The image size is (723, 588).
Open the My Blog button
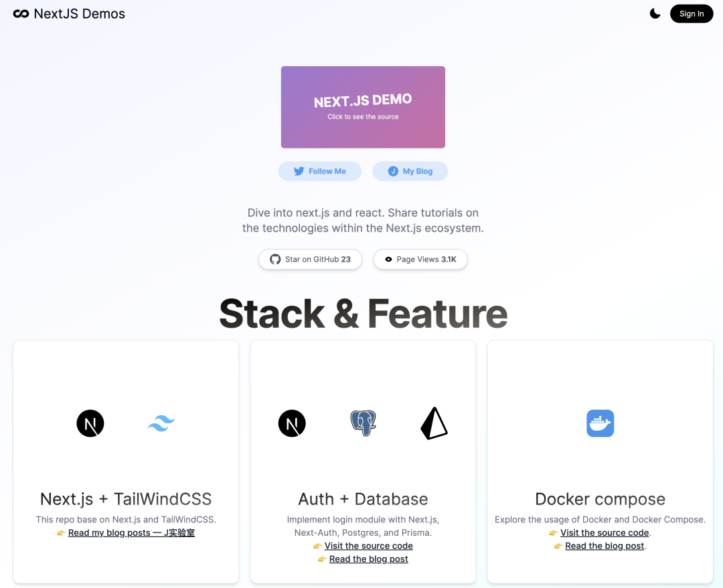410,171
